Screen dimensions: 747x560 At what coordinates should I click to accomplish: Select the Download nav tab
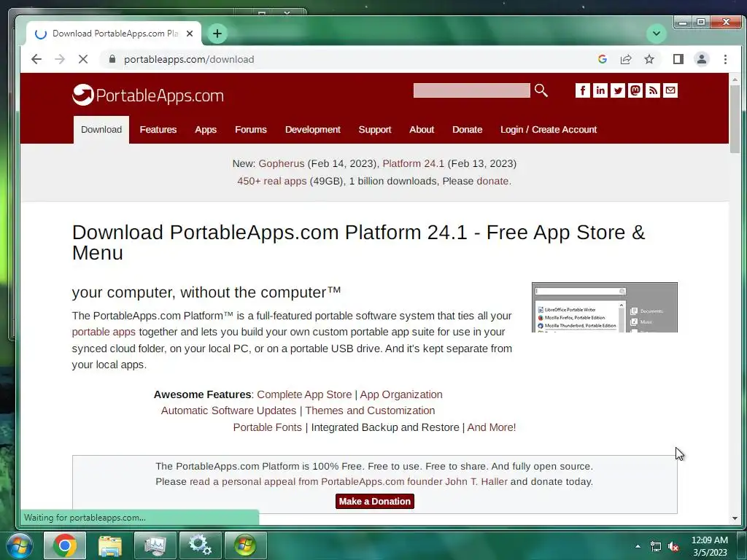tap(101, 130)
